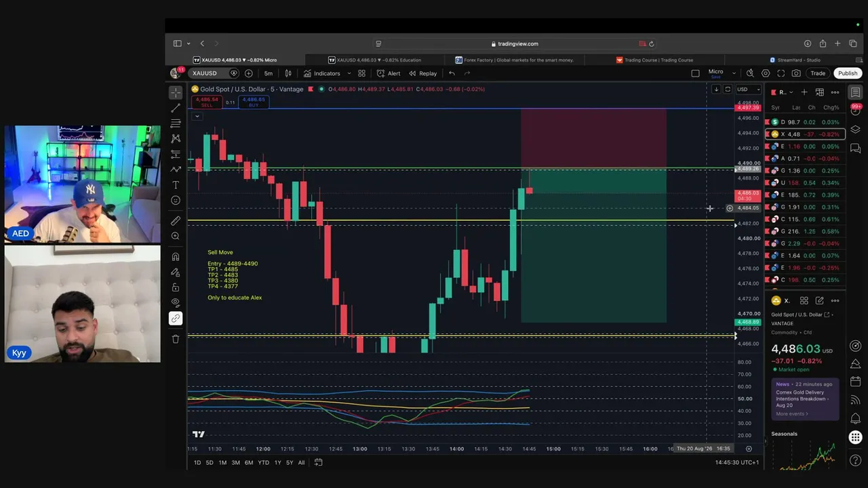Open watchlist advanced view table icon
Screen dimensions: 868x488
click(x=820, y=92)
